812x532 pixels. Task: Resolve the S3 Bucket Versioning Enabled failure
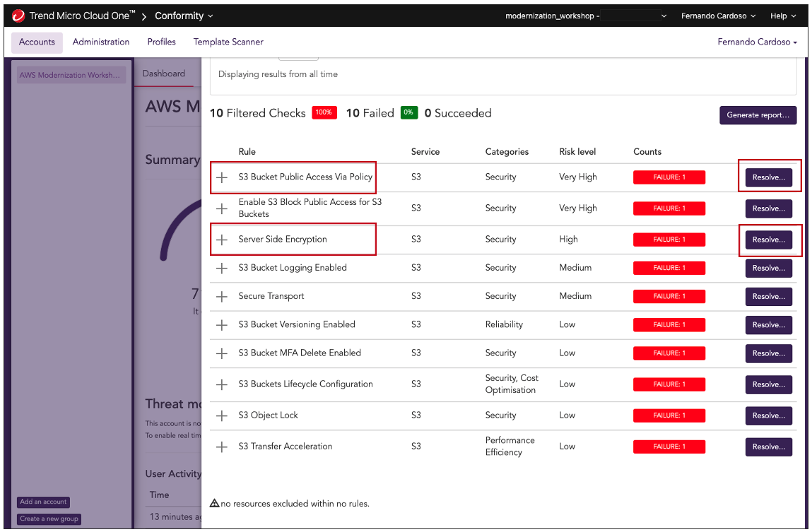click(768, 325)
